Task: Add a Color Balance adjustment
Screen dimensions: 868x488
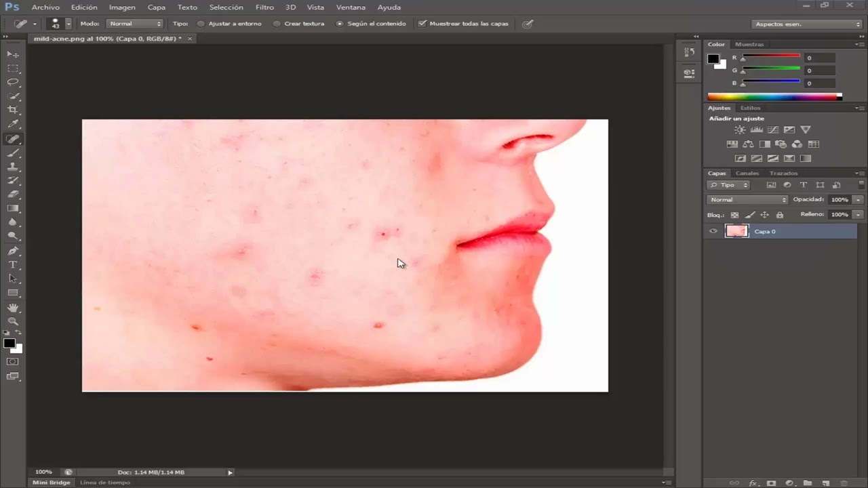Action: tap(748, 144)
